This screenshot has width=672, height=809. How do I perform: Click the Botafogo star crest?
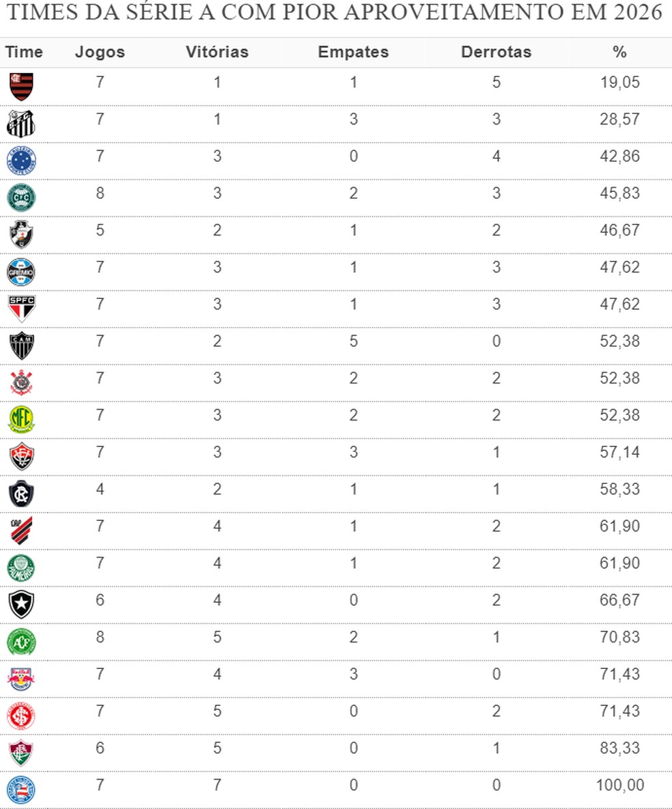pyautogui.click(x=21, y=604)
